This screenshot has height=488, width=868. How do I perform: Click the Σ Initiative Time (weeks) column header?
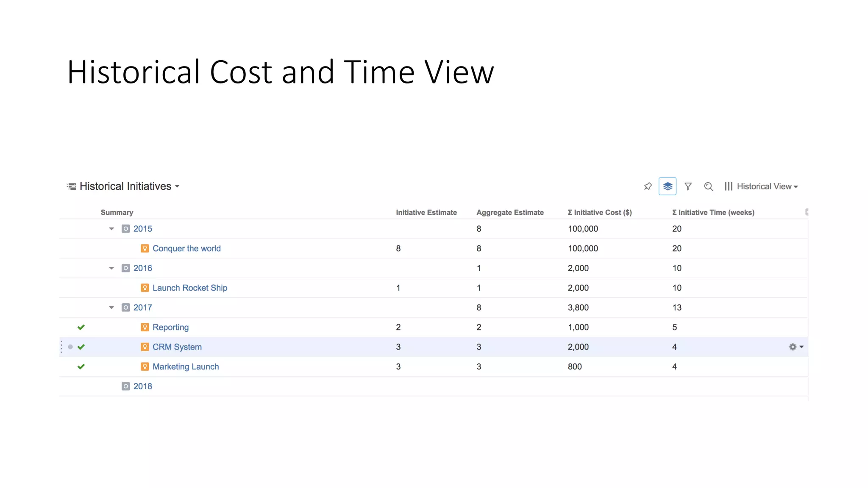713,213
